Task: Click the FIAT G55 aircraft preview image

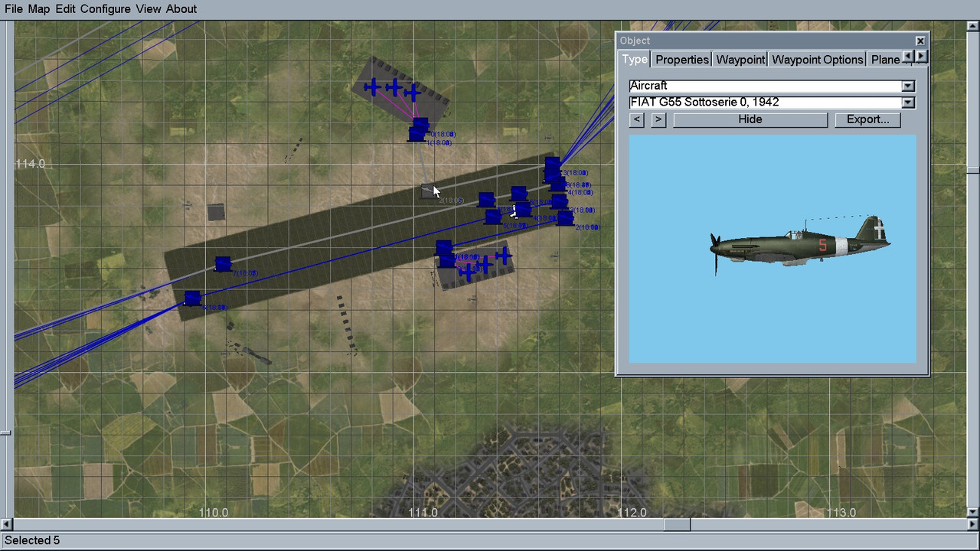Action: click(x=773, y=249)
